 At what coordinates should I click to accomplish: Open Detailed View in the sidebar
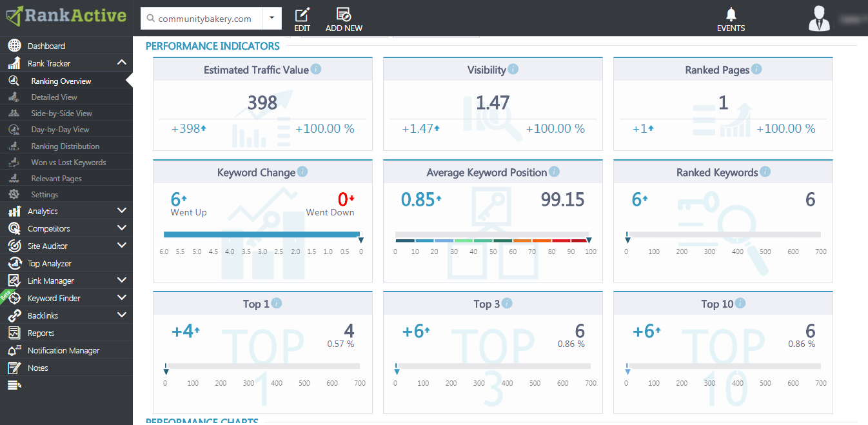(54, 97)
